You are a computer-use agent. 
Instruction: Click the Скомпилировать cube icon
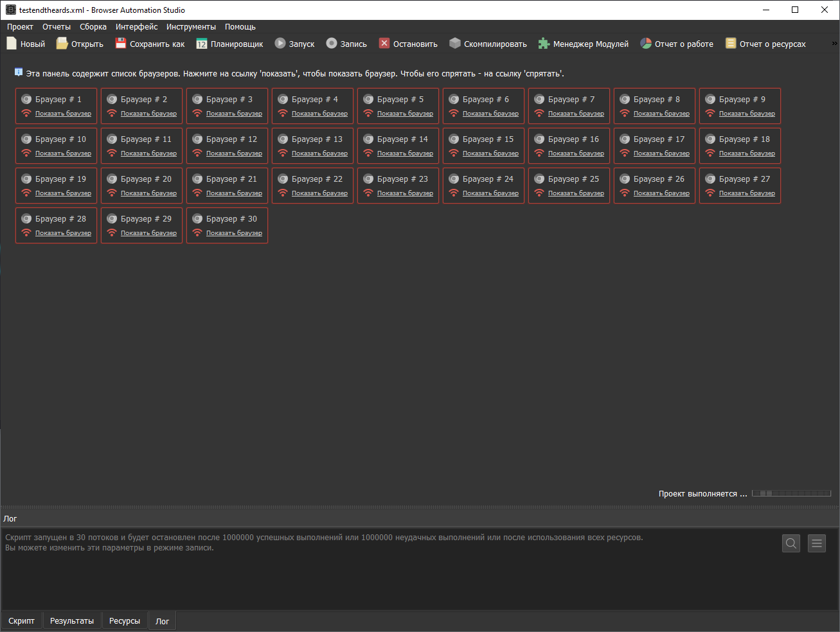click(x=455, y=44)
